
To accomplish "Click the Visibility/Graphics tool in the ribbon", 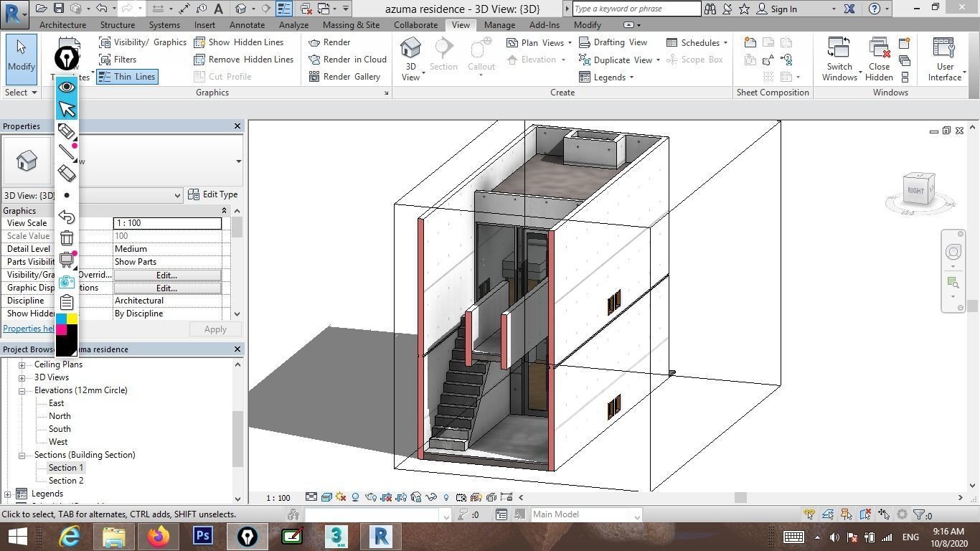I will coord(143,42).
